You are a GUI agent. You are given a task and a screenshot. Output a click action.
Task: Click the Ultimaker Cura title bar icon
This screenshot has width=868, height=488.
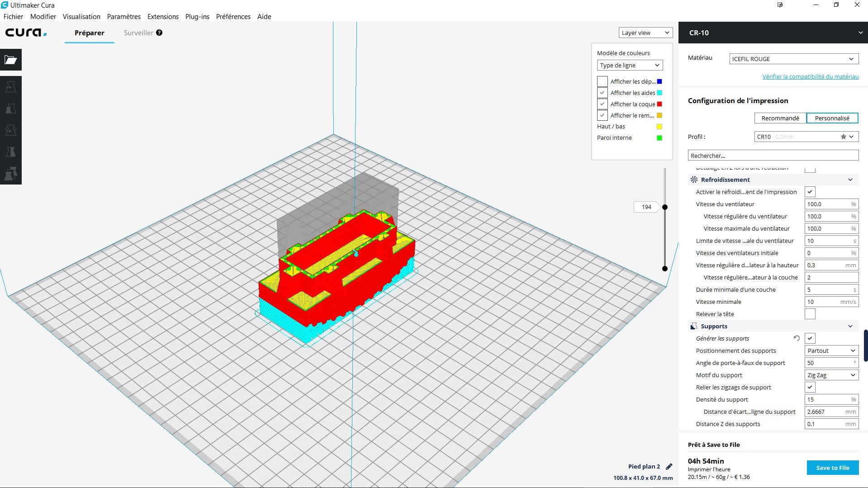[x=5, y=5]
